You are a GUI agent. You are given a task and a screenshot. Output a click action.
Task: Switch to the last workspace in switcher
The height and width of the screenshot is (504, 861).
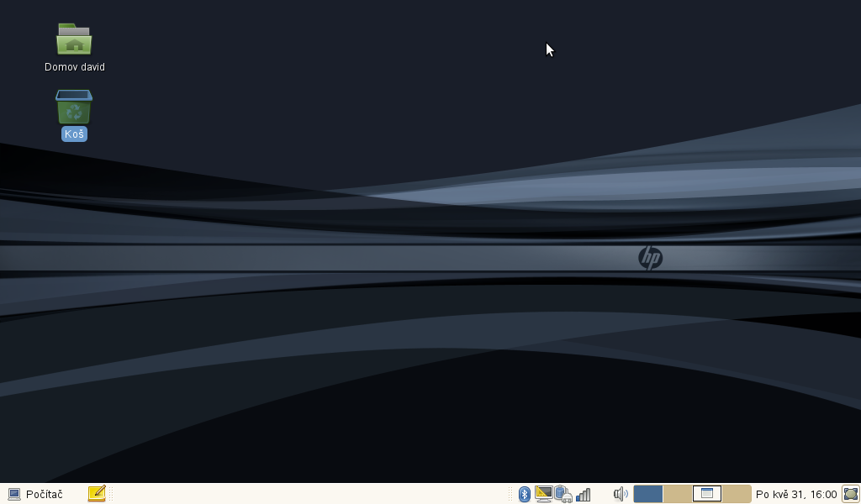click(737, 494)
